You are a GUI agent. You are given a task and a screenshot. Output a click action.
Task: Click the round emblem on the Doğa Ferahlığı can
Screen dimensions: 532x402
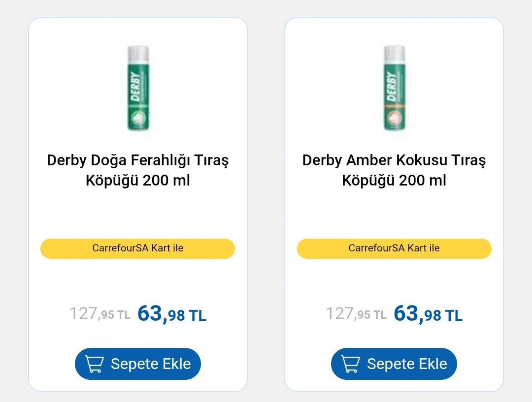click(138, 118)
